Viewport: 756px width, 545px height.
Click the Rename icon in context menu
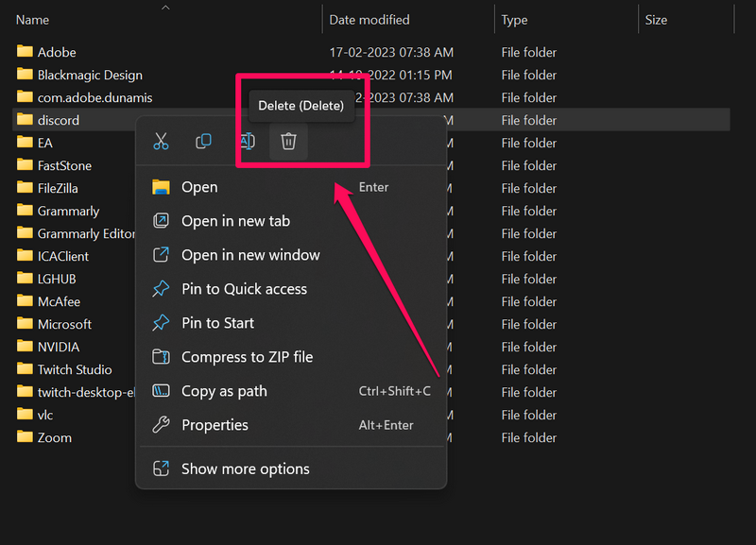click(246, 142)
